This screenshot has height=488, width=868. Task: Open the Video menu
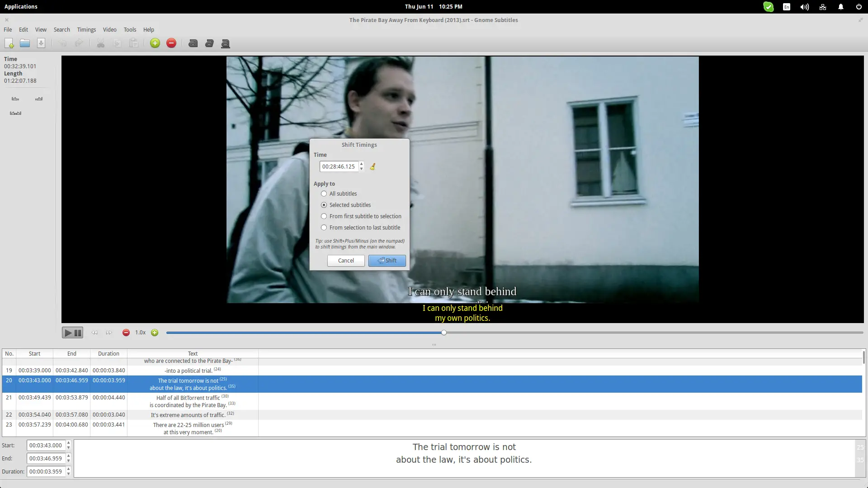[x=109, y=29]
